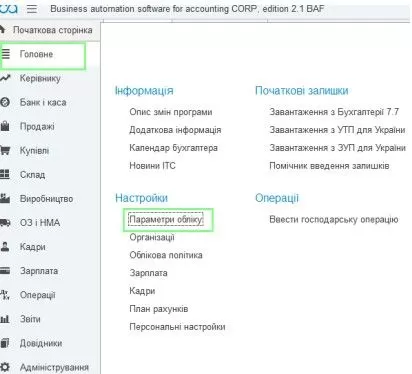Click the cart icon beside Купівлі

5,150
